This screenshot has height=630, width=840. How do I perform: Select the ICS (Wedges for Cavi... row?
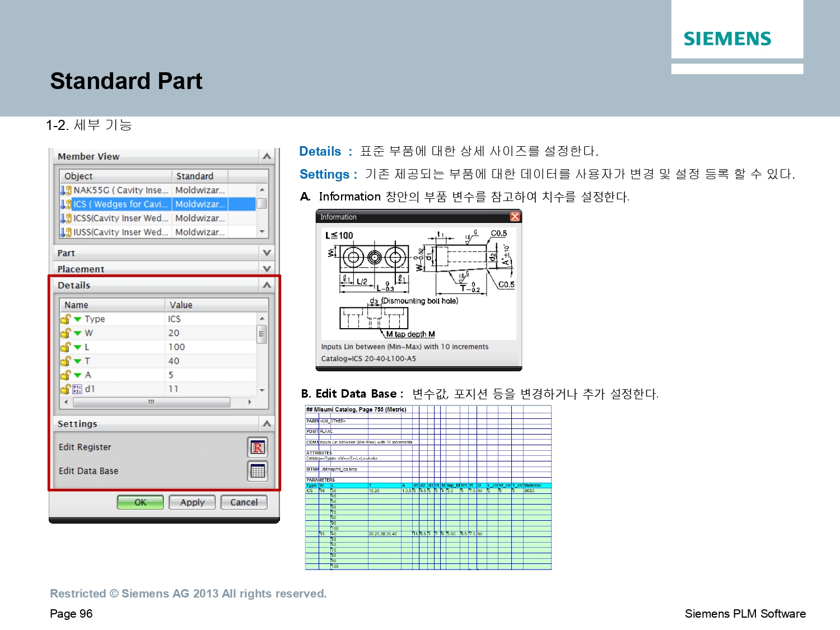[x=158, y=204]
